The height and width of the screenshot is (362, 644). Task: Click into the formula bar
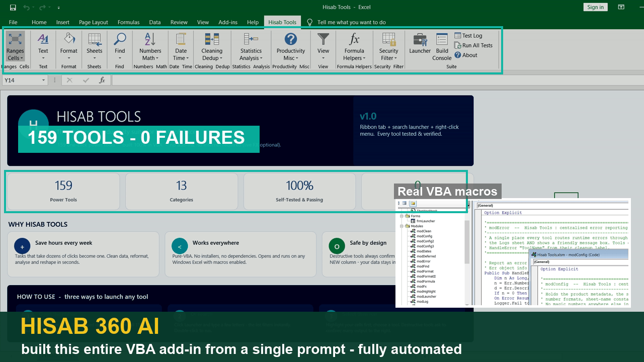pos(377,80)
